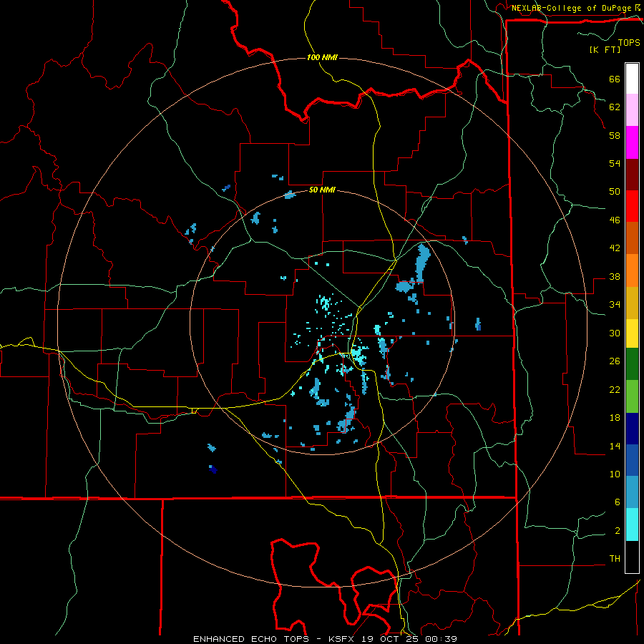Select the dark green legend swatch

tap(632, 364)
